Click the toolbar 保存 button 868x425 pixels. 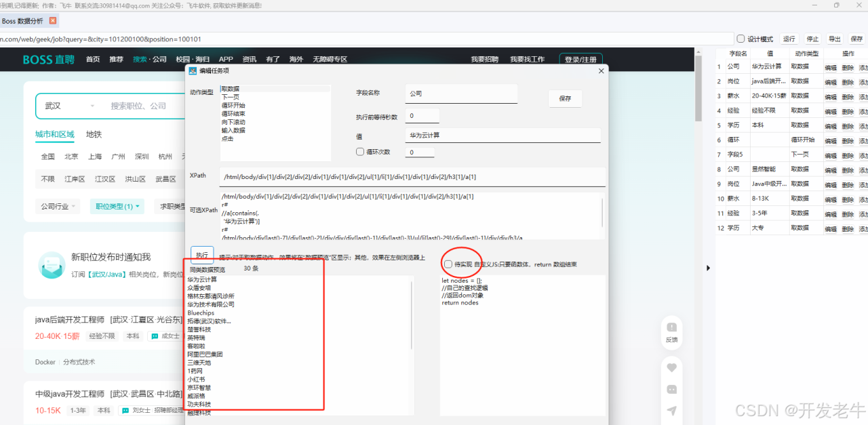point(857,39)
